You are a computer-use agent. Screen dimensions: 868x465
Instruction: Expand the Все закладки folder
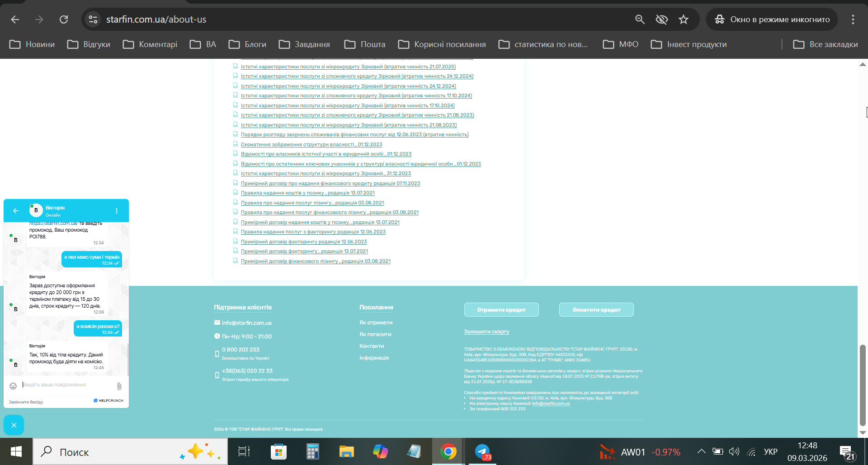point(826,44)
